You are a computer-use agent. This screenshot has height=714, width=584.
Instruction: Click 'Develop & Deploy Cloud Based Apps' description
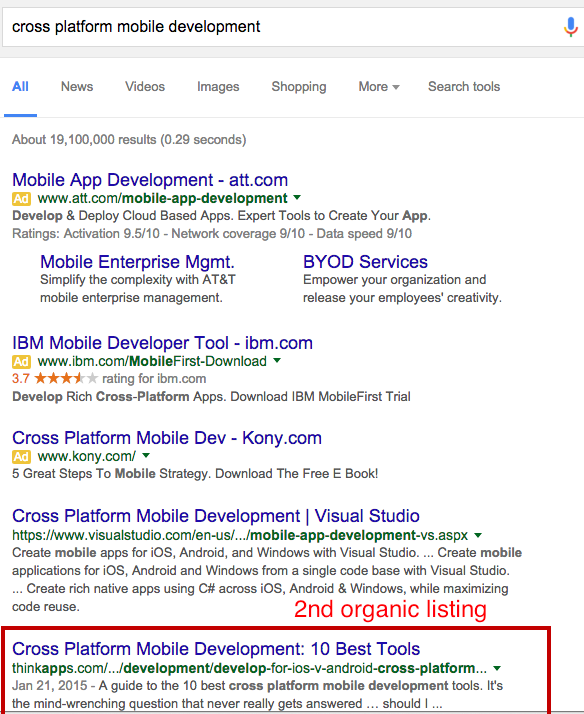(221, 216)
